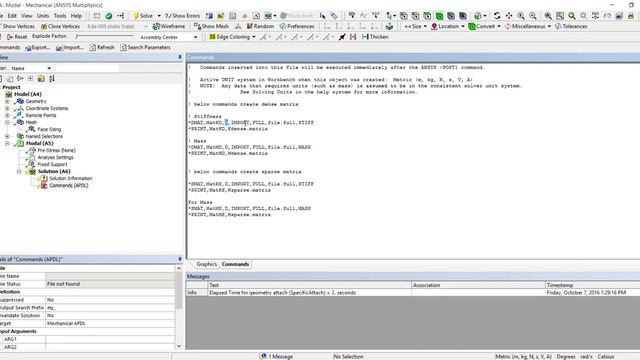Click the Suppressed value field
640x360 pixels.
(x=110, y=300)
